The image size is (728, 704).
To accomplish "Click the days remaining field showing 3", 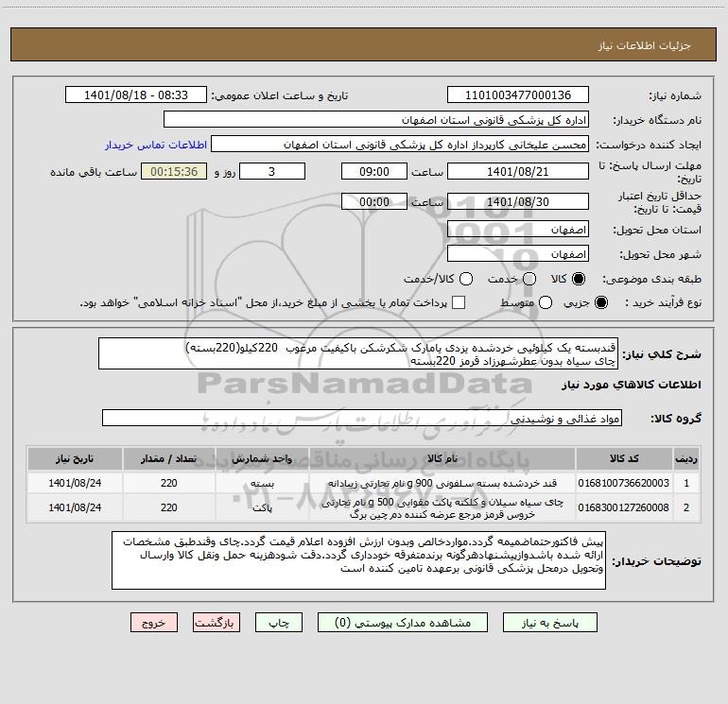I will tap(272, 171).
